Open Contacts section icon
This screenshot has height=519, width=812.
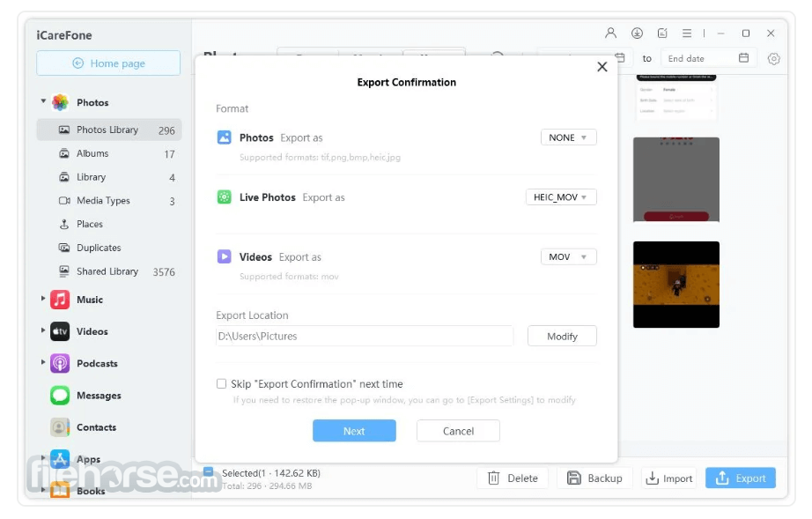[60, 427]
